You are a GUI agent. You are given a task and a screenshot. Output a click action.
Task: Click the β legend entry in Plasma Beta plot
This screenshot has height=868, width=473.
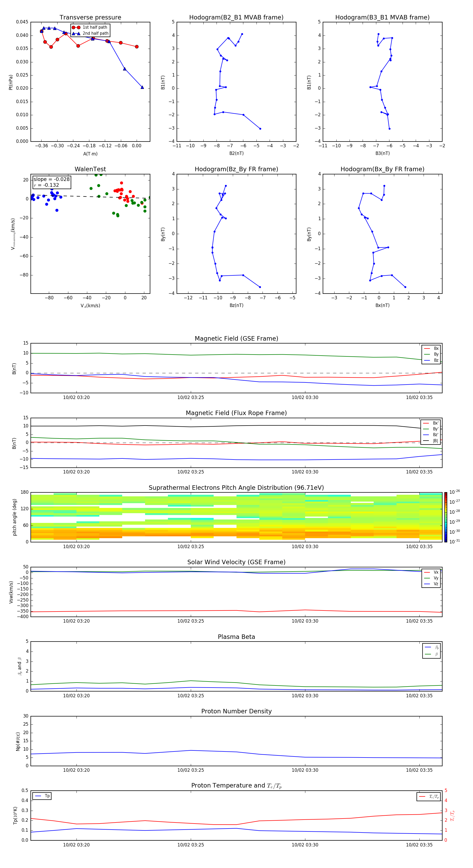click(431, 654)
